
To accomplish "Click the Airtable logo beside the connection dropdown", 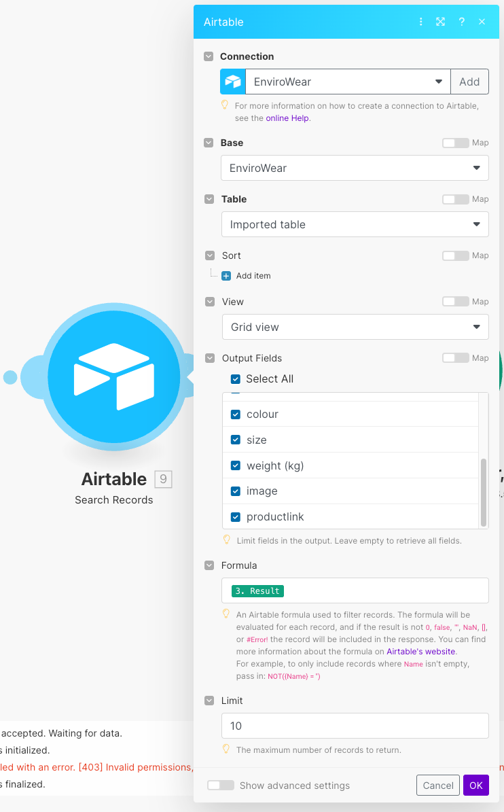I will pos(233,82).
